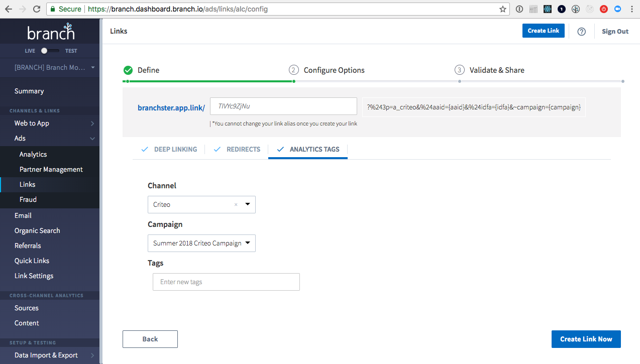Click the React DevTools extension icon

coord(548,9)
